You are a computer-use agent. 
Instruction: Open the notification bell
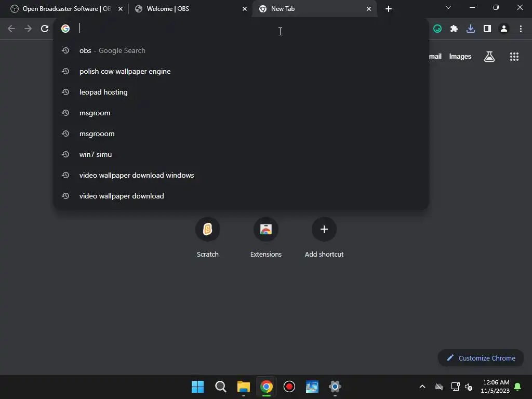coord(517,387)
